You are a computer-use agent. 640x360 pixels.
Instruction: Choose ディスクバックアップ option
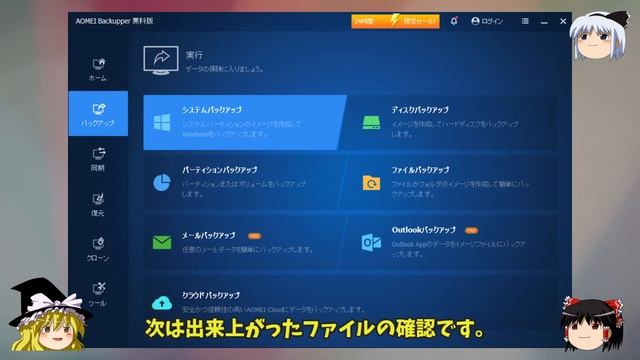[448, 122]
